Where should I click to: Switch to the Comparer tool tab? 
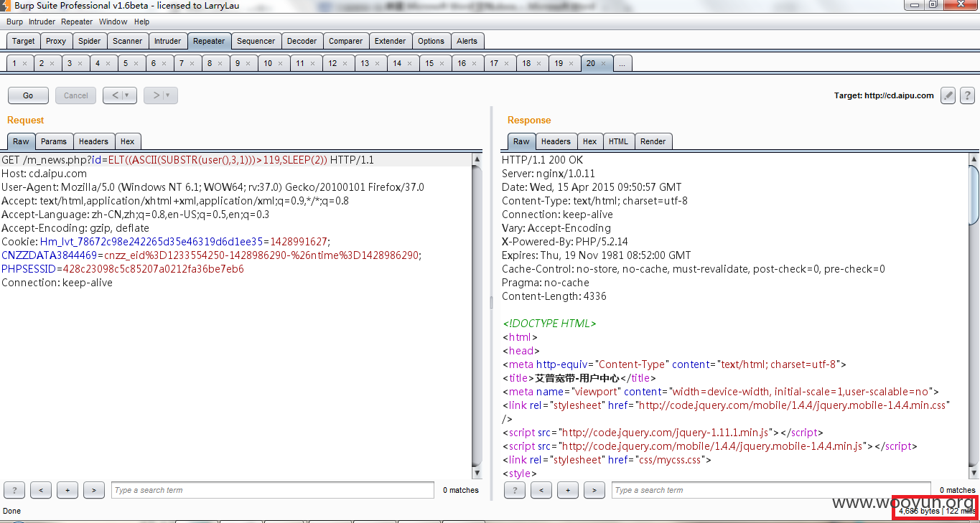coord(346,41)
